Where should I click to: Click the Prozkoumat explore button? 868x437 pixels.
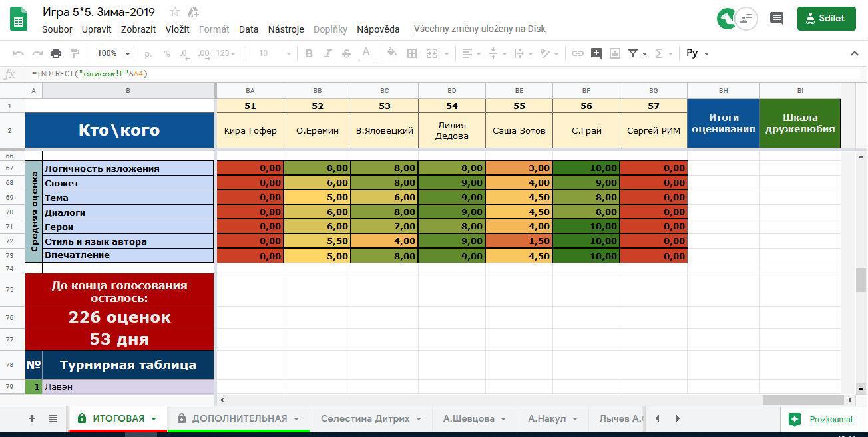[x=822, y=419]
